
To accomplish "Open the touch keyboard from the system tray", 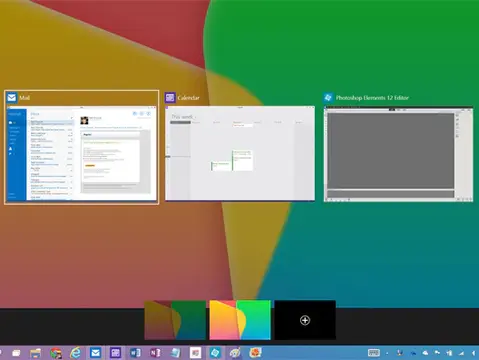I will pyautogui.click(x=374, y=353).
